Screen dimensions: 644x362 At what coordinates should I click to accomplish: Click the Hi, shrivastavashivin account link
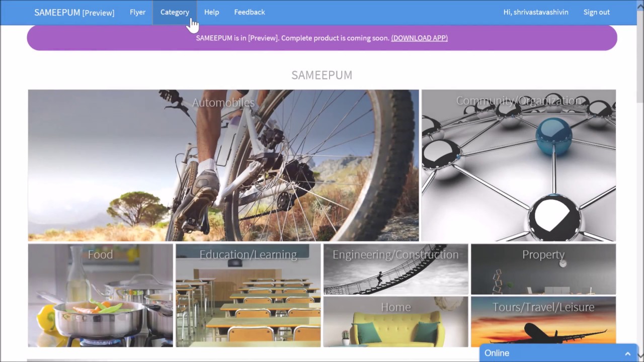tap(536, 12)
